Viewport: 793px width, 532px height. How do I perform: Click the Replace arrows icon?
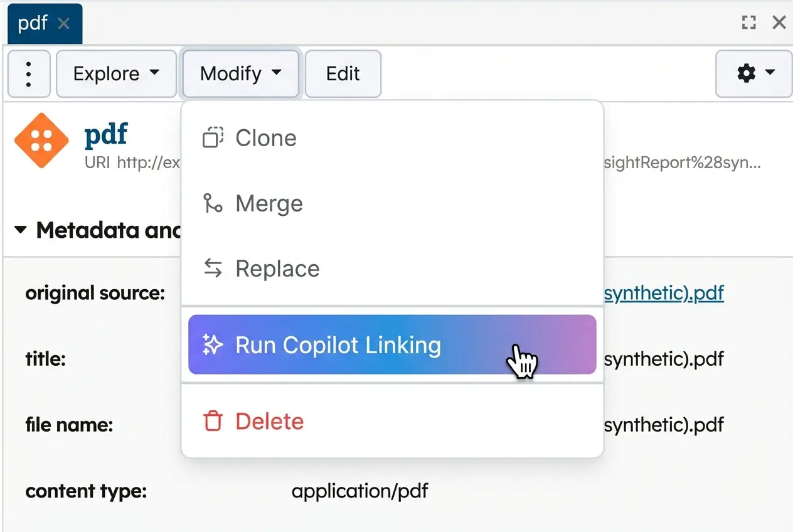pyautogui.click(x=213, y=269)
